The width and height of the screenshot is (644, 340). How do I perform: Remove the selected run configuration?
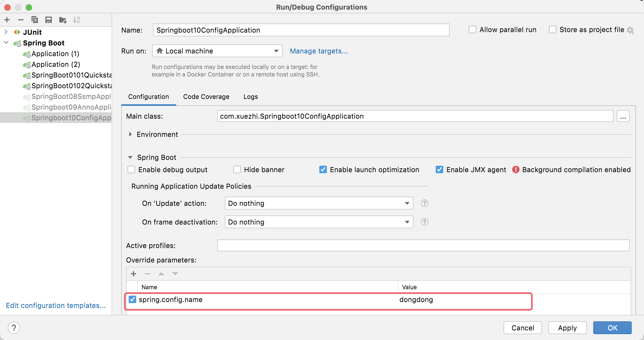click(21, 20)
